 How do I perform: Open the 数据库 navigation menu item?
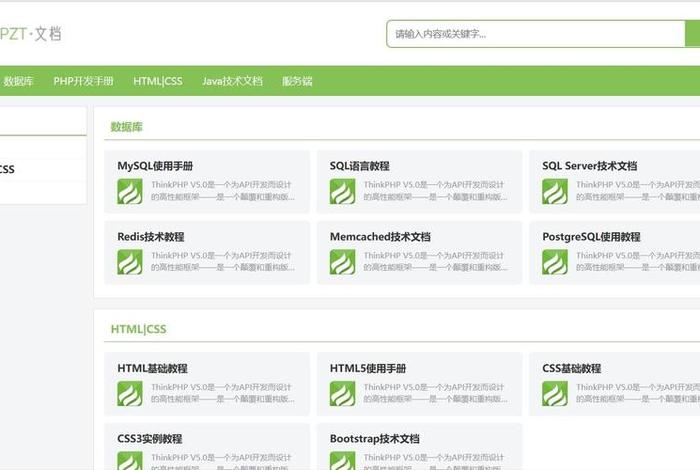tap(18, 81)
